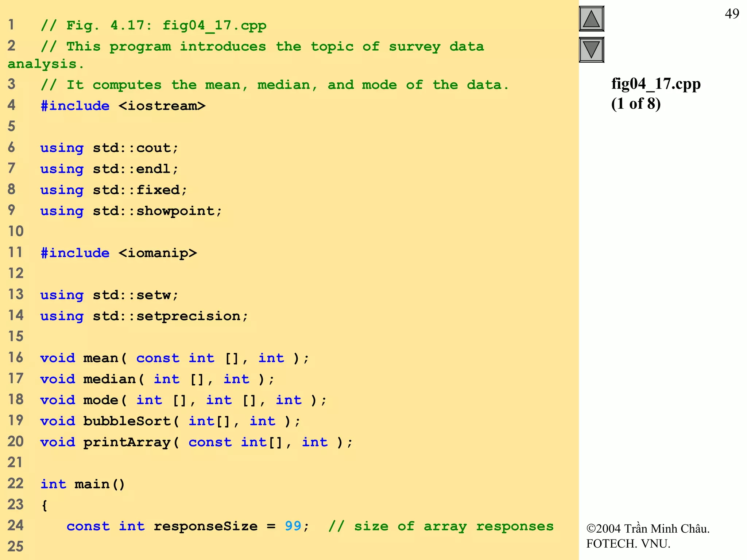Screen dimensions: 747x560
Task: Click the 'using std::fixed;' line
Action: pyautogui.click(x=114, y=190)
